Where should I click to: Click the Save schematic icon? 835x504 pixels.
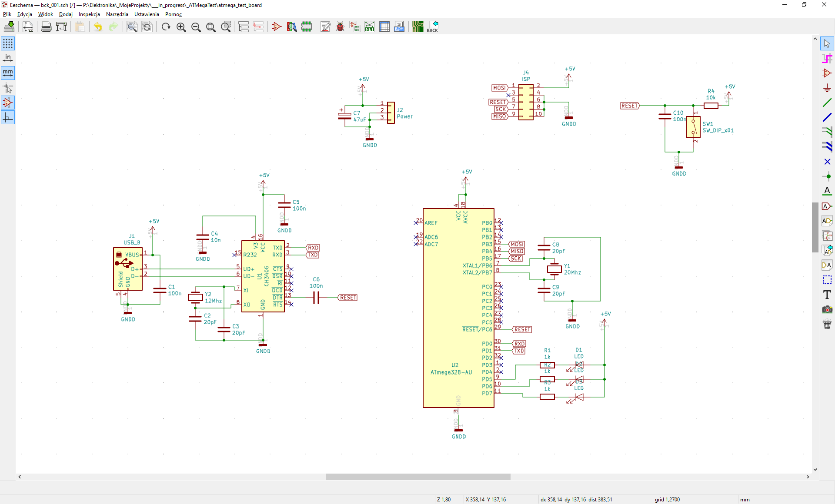click(9, 27)
